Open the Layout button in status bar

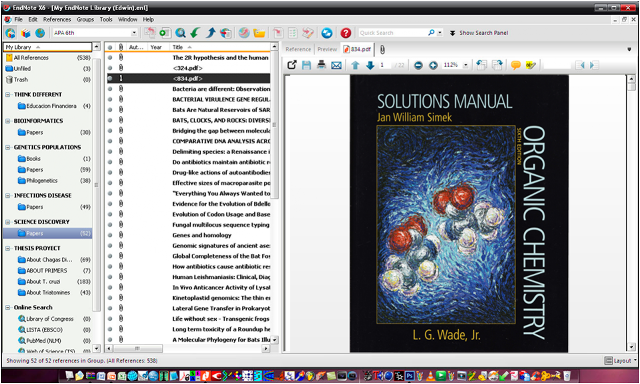tap(620, 361)
